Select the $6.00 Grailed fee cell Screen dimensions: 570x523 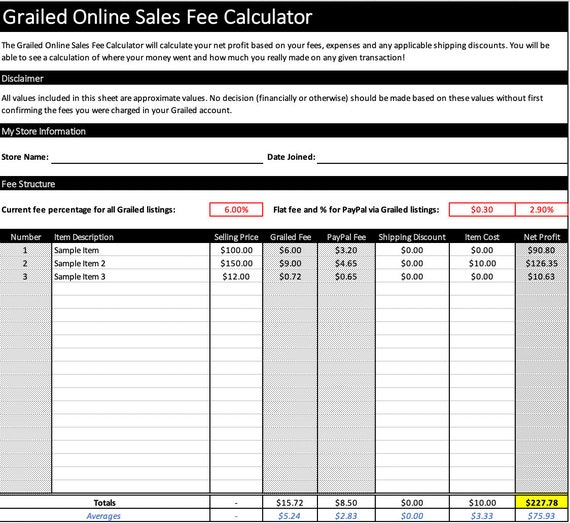[x=290, y=250]
